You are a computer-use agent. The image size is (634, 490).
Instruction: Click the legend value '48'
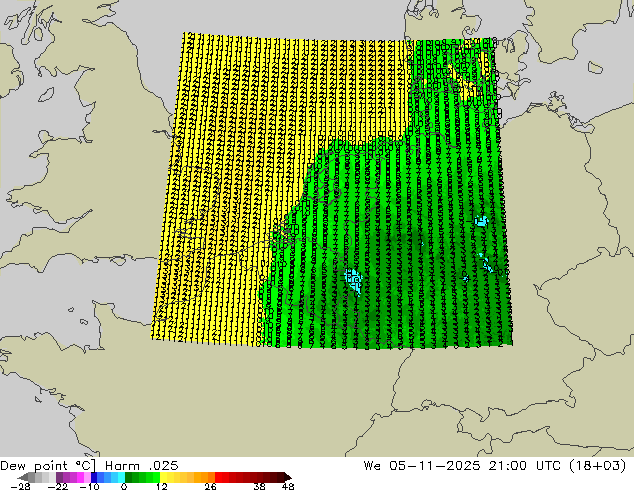pos(288,486)
